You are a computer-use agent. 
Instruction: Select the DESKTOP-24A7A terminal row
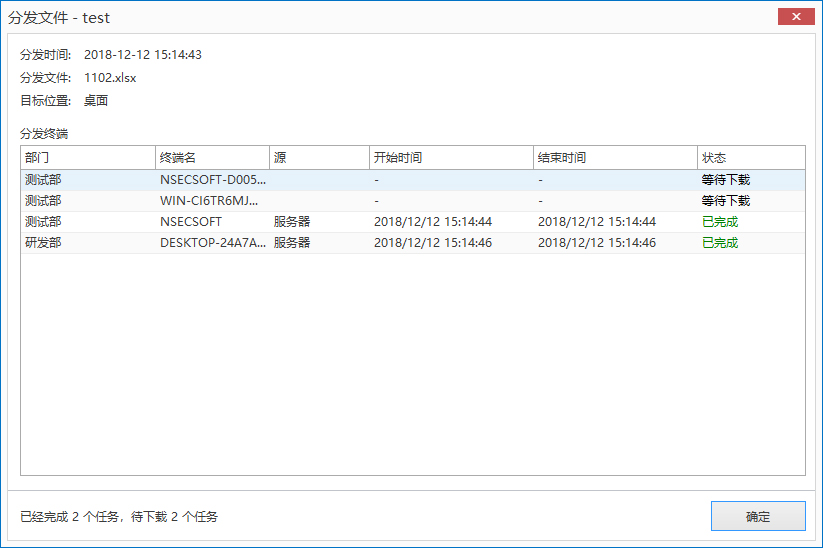(x=213, y=243)
